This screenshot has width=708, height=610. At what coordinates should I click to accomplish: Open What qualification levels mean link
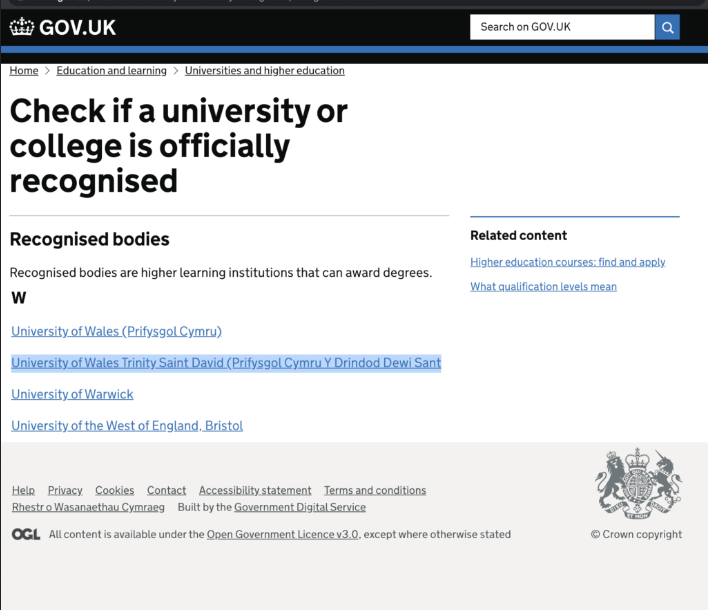click(543, 287)
